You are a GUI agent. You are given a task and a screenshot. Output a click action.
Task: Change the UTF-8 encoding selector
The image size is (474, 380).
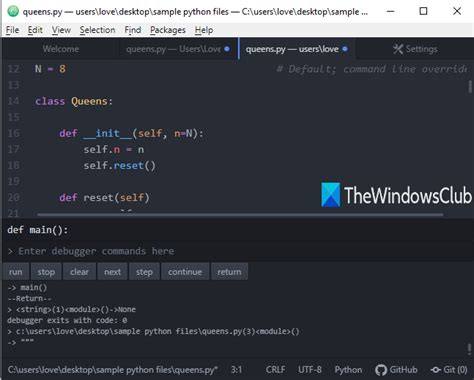click(x=310, y=370)
